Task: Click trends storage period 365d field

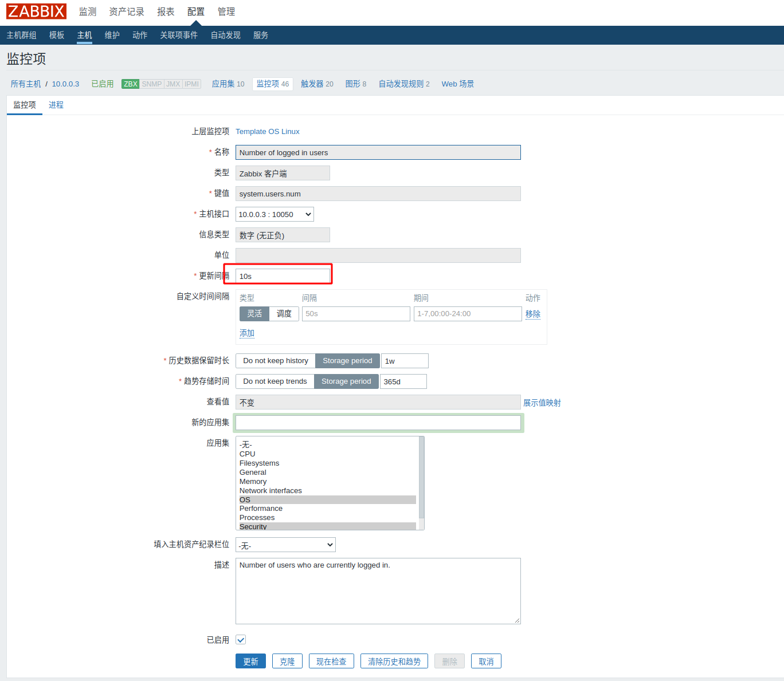Action: click(x=403, y=381)
